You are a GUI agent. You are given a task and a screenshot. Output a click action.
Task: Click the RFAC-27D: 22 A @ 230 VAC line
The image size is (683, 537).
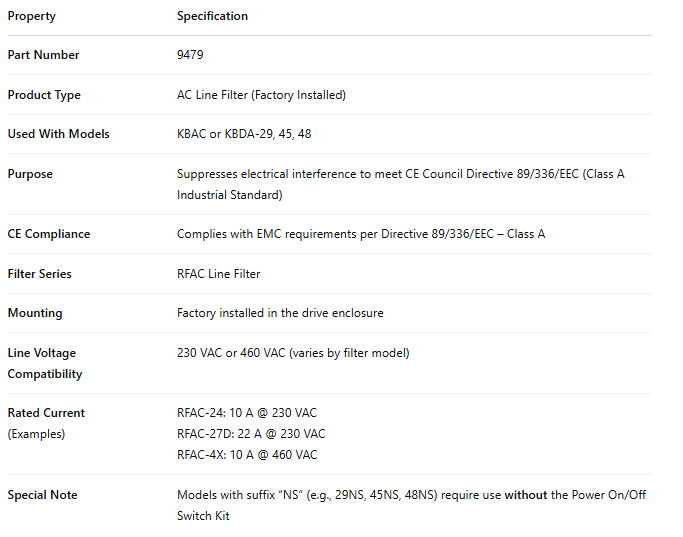tap(251, 434)
